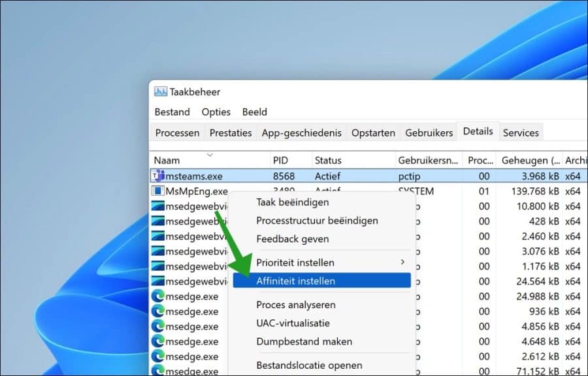Click msedgewebview icon in the 2.460 kB row
This screenshot has height=376, width=588.
158,236
